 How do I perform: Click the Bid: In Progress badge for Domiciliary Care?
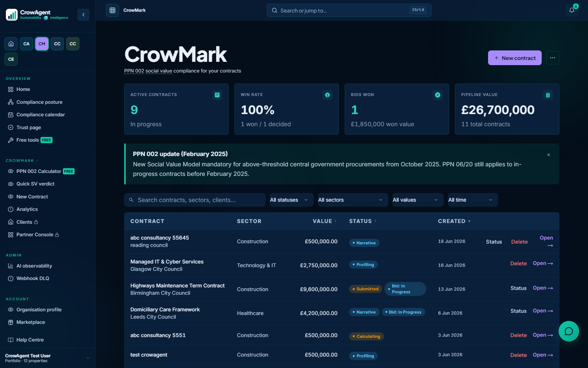[x=404, y=312]
